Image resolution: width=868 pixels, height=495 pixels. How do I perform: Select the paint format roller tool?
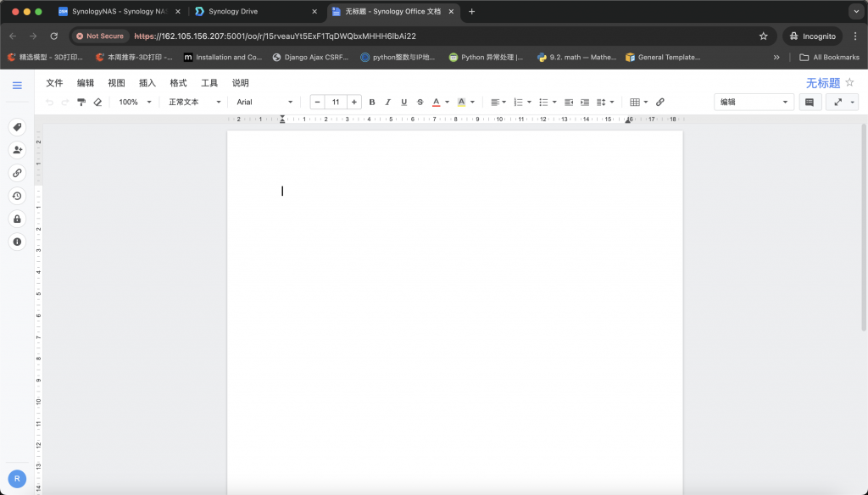tap(81, 102)
